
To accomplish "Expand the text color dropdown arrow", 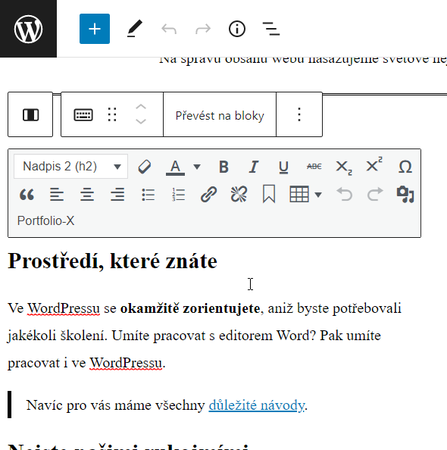I will (x=197, y=166).
